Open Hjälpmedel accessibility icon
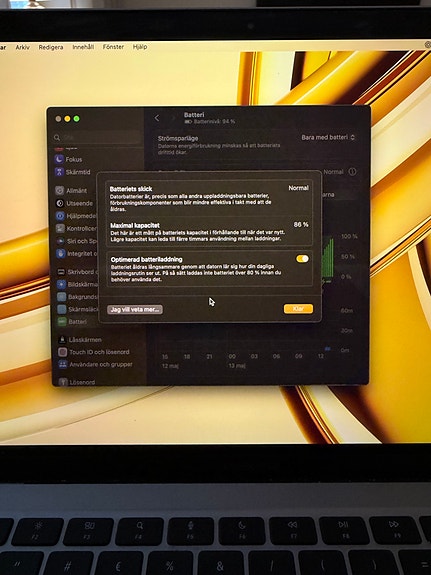This screenshot has height=575, width=431. point(61,216)
